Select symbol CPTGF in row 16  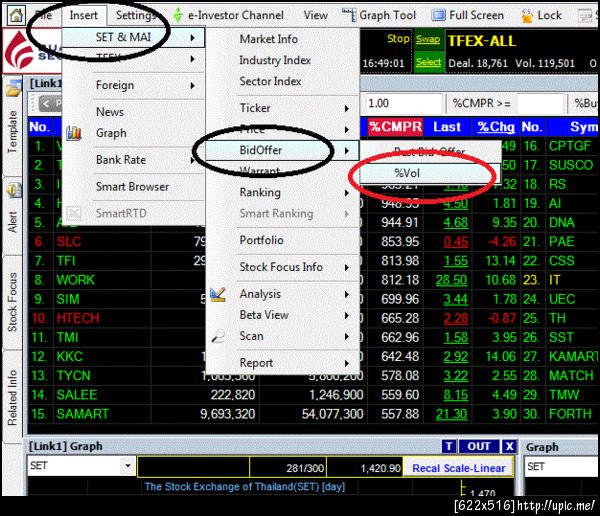pos(570,146)
